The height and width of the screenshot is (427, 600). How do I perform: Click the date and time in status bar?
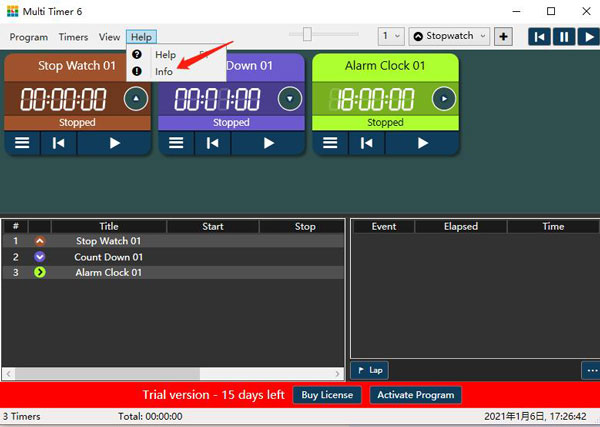(x=535, y=416)
